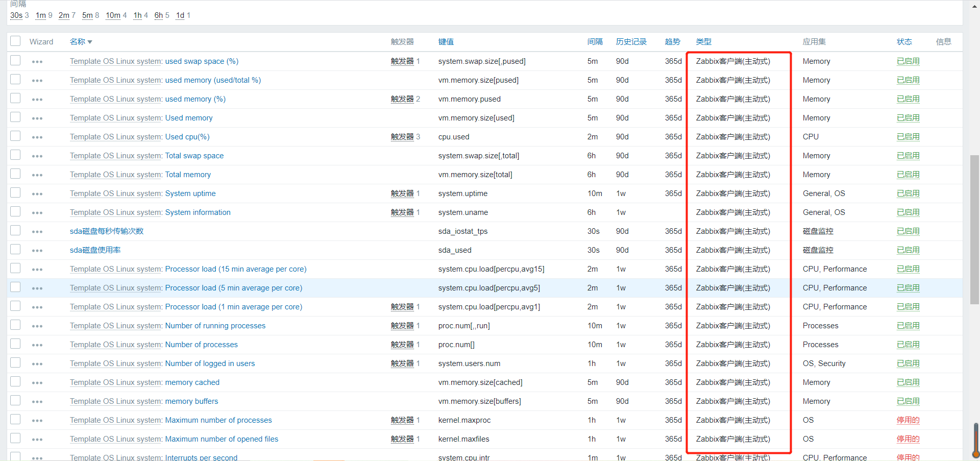Open the wizard dots for memory buffers row
The height and width of the screenshot is (461, 980).
click(37, 401)
